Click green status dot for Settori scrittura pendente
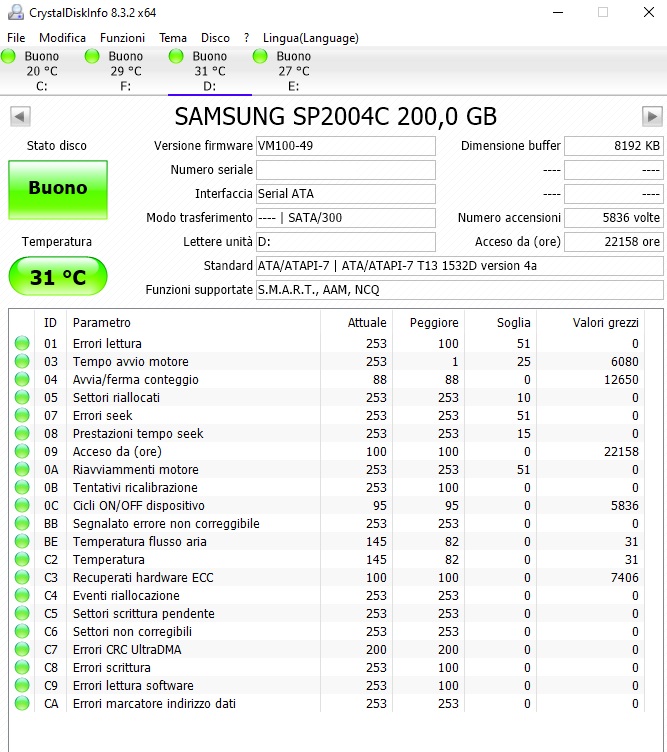Viewport: 667px width, 752px height. click(x=22, y=613)
